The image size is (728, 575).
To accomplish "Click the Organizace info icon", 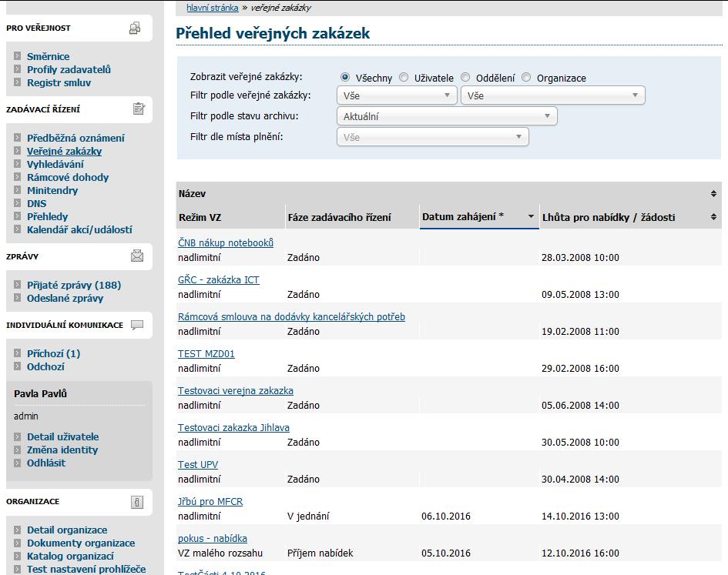I will point(137,502).
